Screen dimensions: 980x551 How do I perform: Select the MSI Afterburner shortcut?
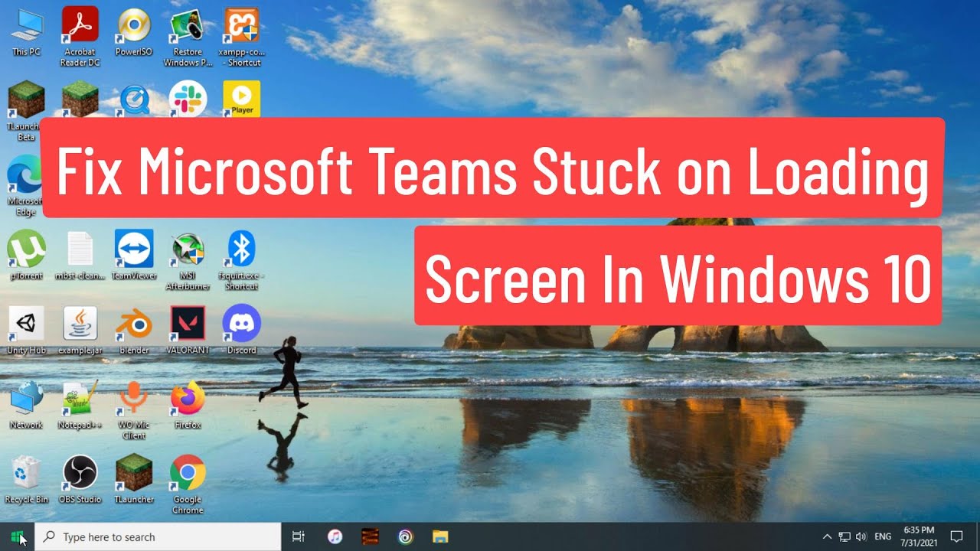coord(188,261)
